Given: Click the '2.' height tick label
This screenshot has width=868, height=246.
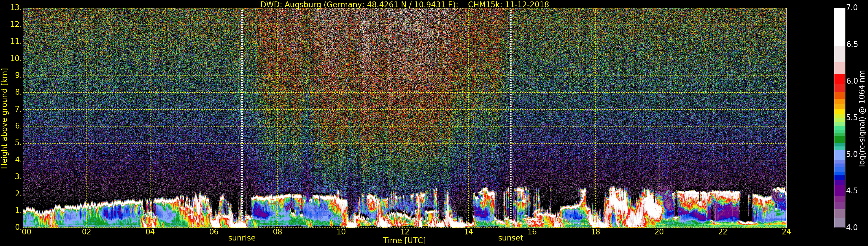Looking at the screenshot, I should (18, 193).
